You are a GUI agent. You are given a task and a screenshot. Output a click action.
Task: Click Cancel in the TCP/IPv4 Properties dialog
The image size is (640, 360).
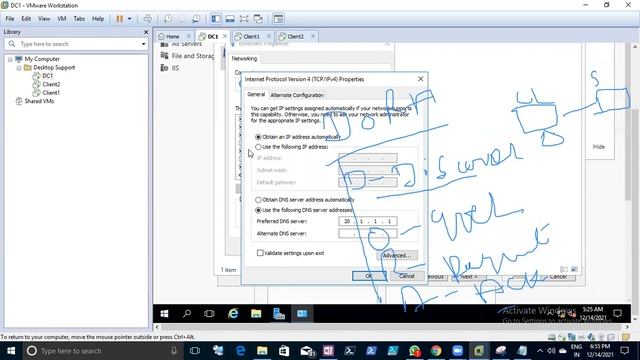pos(407,276)
